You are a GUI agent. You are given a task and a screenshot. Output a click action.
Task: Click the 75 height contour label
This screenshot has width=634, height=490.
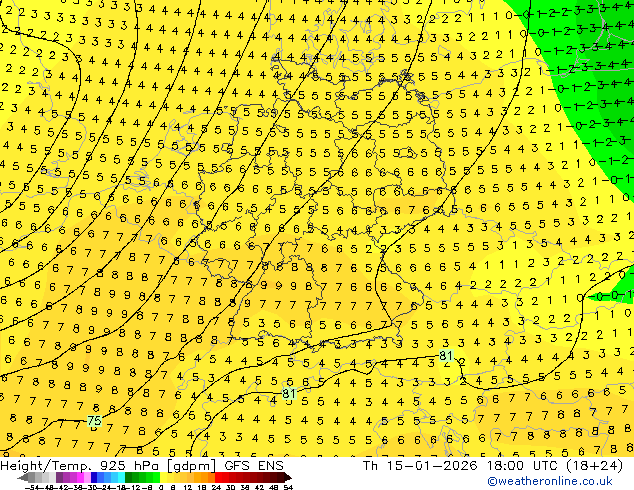click(x=94, y=421)
